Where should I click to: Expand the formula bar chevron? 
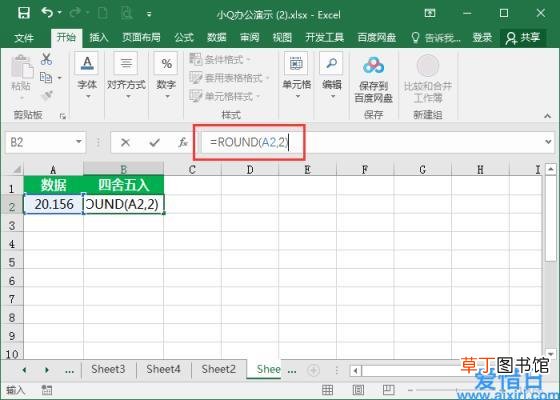click(548, 142)
